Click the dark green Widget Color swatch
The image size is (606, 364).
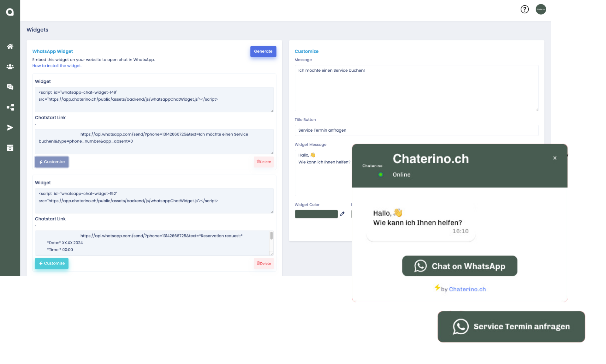[316, 214]
